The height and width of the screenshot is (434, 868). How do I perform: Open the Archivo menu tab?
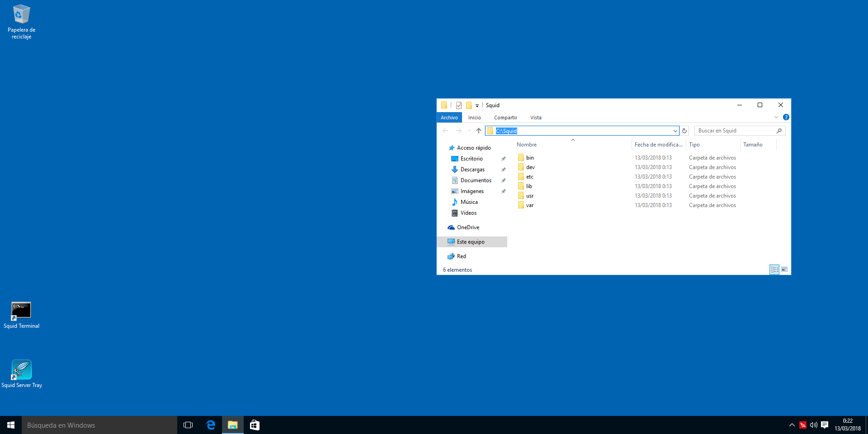(449, 118)
